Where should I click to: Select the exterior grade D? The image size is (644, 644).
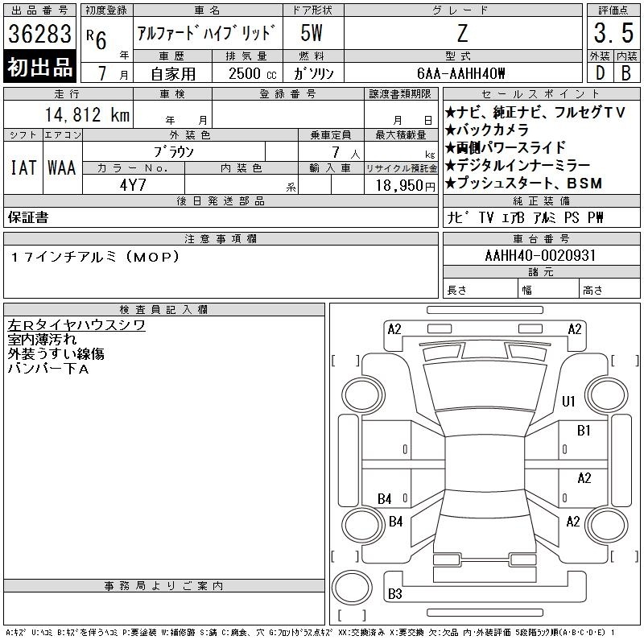(600, 73)
